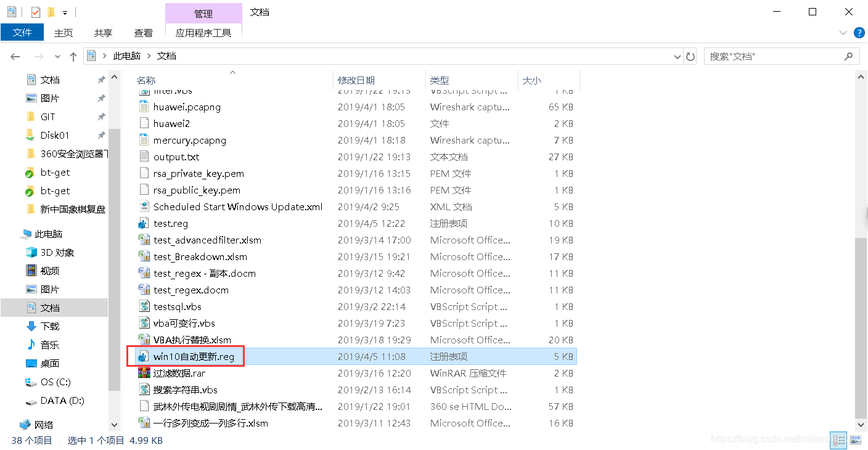Open 视频 in navigation pane
868x450 pixels.
(50, 271)
